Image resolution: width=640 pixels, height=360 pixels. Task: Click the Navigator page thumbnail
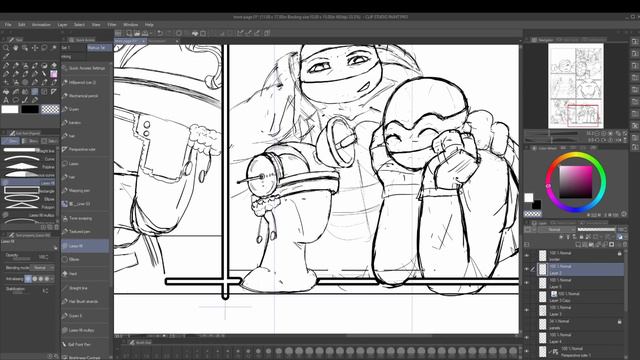576,86
